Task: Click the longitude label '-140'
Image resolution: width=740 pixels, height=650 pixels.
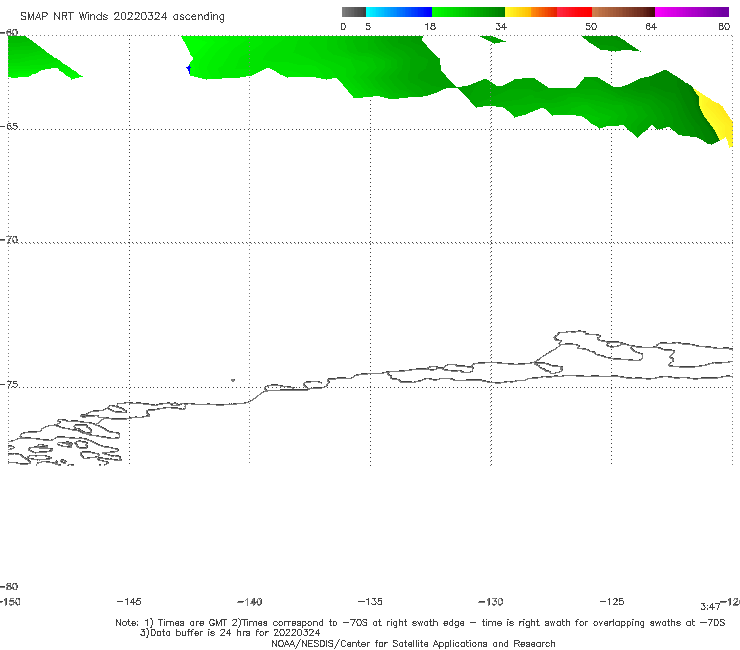Action: 250,601
